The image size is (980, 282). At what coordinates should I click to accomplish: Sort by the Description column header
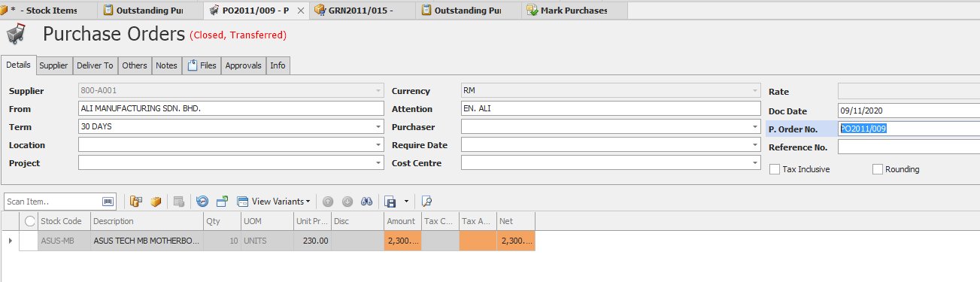pos(147,221)
